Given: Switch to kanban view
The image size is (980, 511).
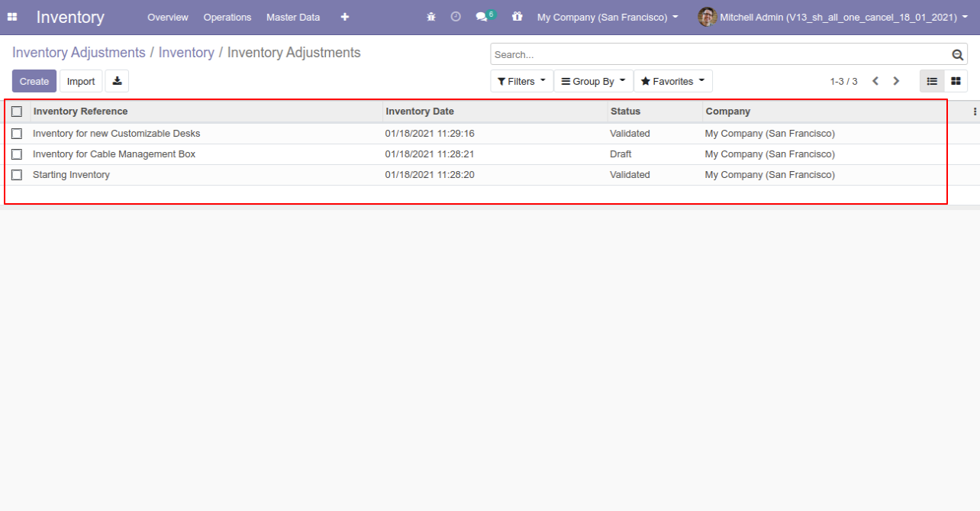Looking at the screenshot, I should [956, 81].
